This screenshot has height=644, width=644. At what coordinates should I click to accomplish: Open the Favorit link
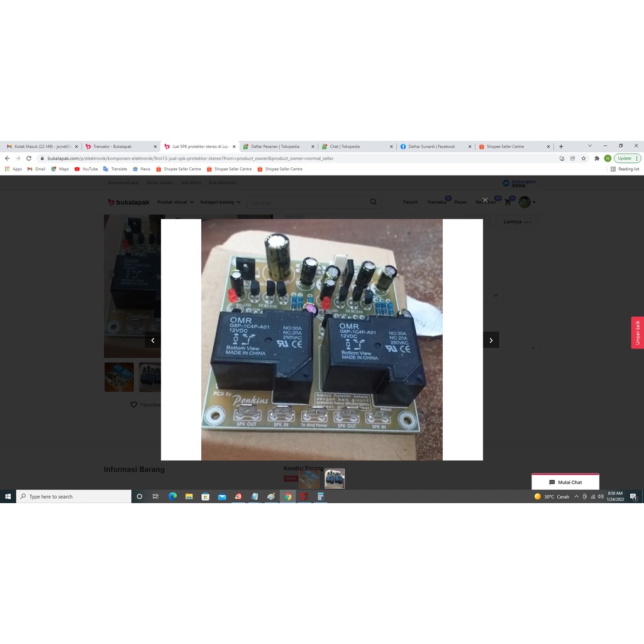pyautogui.click(x=410, y=202)
